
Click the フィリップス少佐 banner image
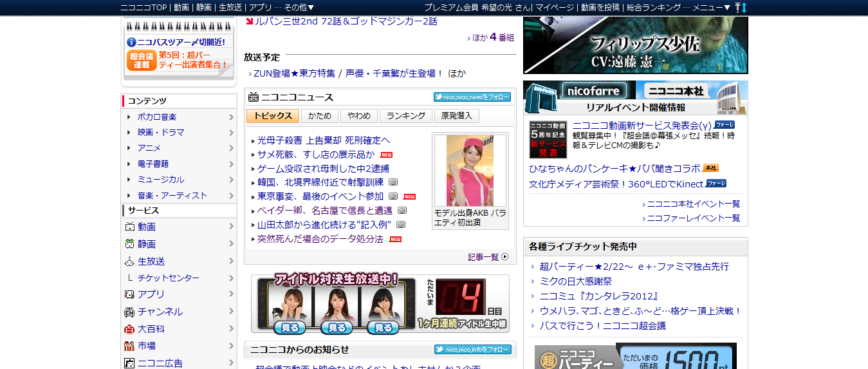pyautogui.click(x=636, y=44)
